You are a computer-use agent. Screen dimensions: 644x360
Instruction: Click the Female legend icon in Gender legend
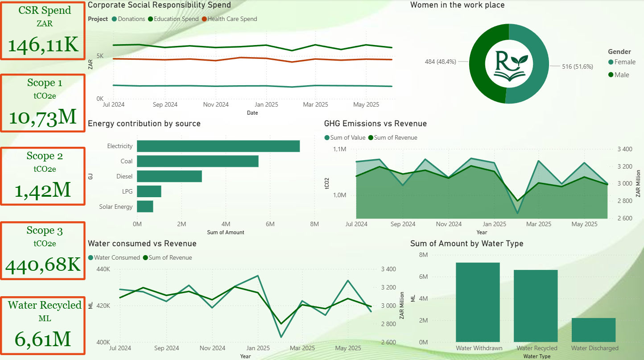pyautogui.click(x=612, y=62)
